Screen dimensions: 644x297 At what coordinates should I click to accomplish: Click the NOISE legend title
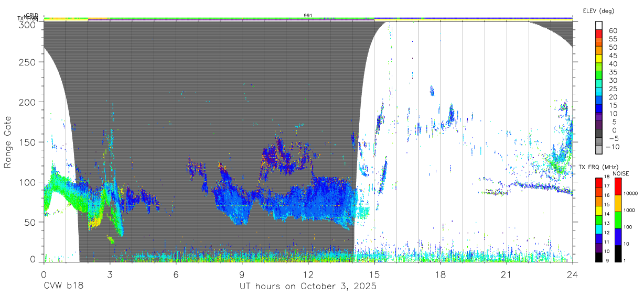pyautogui.click(x=620, y=173)
